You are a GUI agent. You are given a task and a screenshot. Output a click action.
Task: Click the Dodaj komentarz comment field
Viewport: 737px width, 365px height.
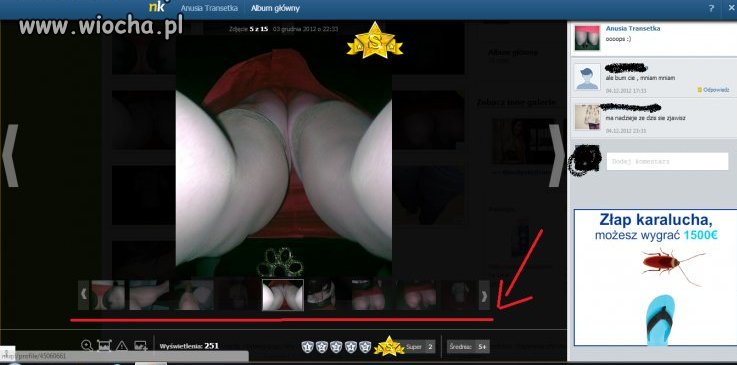(667, 161)
